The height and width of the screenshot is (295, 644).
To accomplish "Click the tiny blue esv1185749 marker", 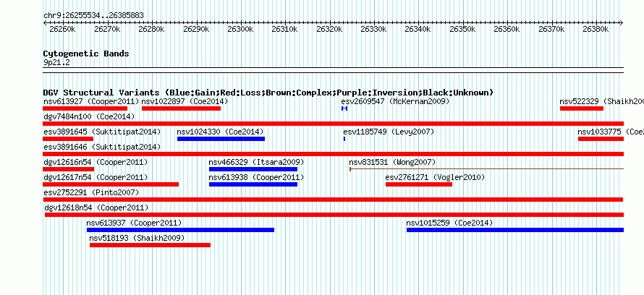I will [x=344, y=139].
